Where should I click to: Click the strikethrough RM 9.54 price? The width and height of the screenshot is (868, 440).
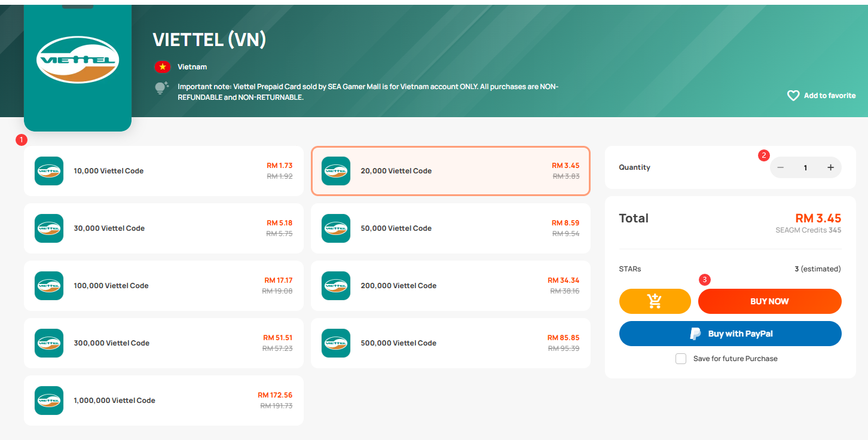(566, 234)
